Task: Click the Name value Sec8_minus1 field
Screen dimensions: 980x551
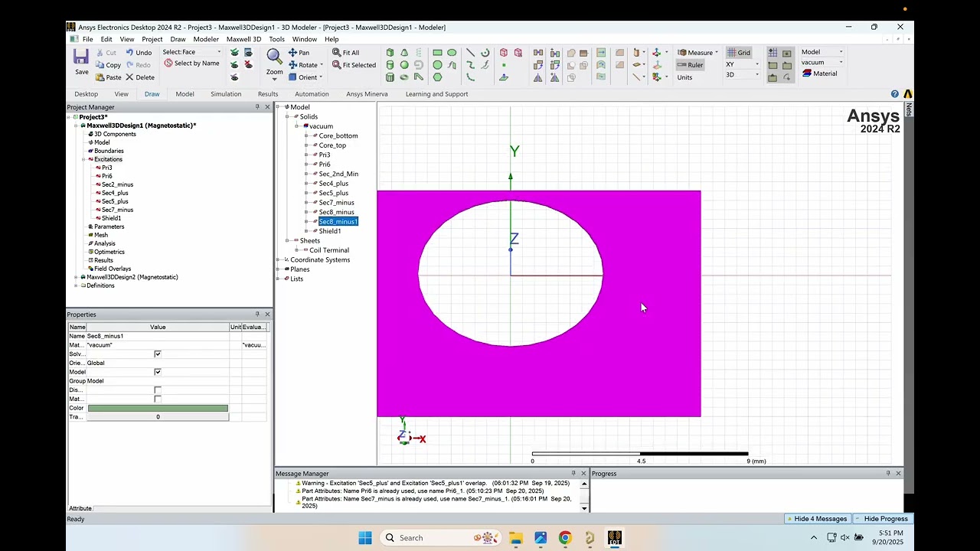Action: pyautogui.click(x=158, y=336)
